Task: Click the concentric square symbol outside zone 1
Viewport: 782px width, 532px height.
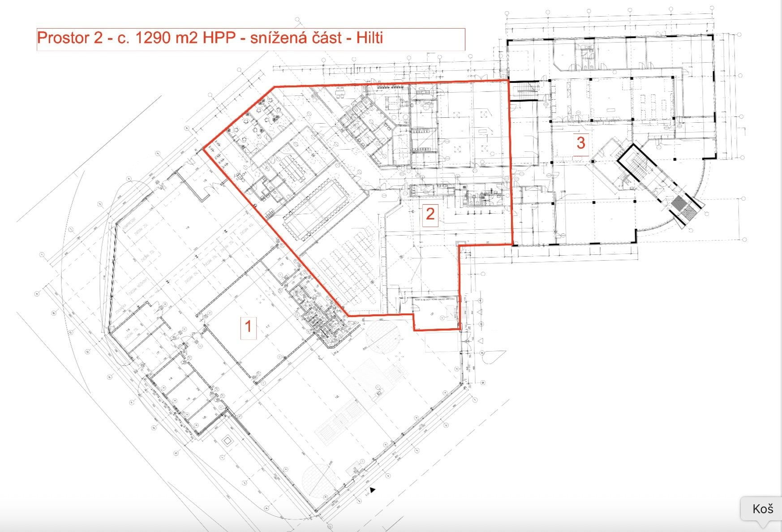Action: (x=228, y=441)
